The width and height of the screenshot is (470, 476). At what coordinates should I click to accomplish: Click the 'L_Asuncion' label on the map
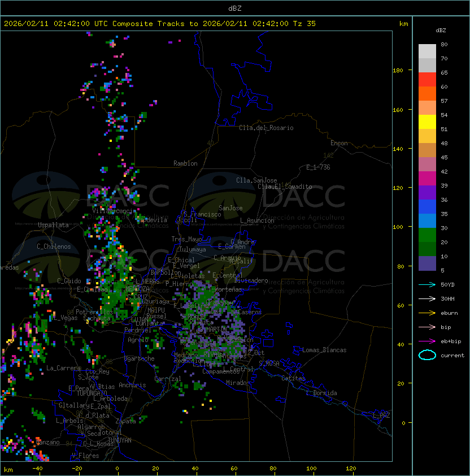coord(257,220)
